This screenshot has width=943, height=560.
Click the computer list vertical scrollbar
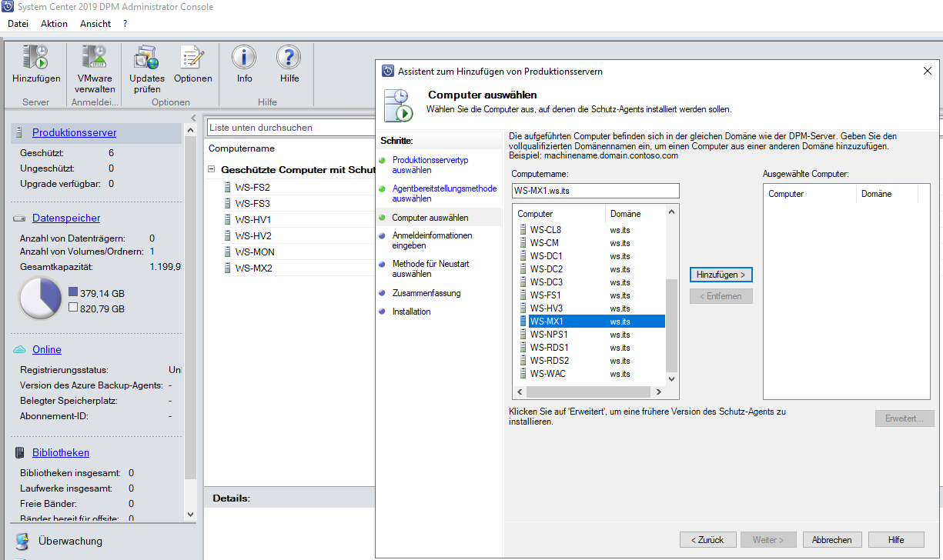(671, 325)
